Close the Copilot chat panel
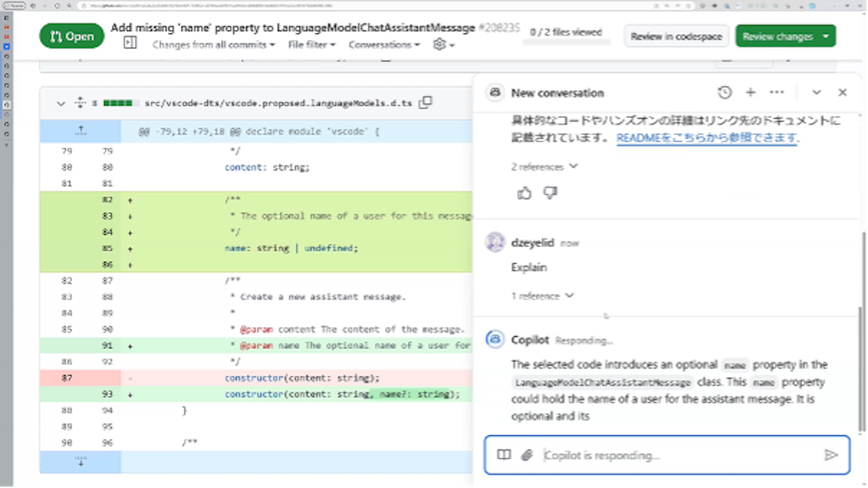The image size is (868, 488). (843, 93)
